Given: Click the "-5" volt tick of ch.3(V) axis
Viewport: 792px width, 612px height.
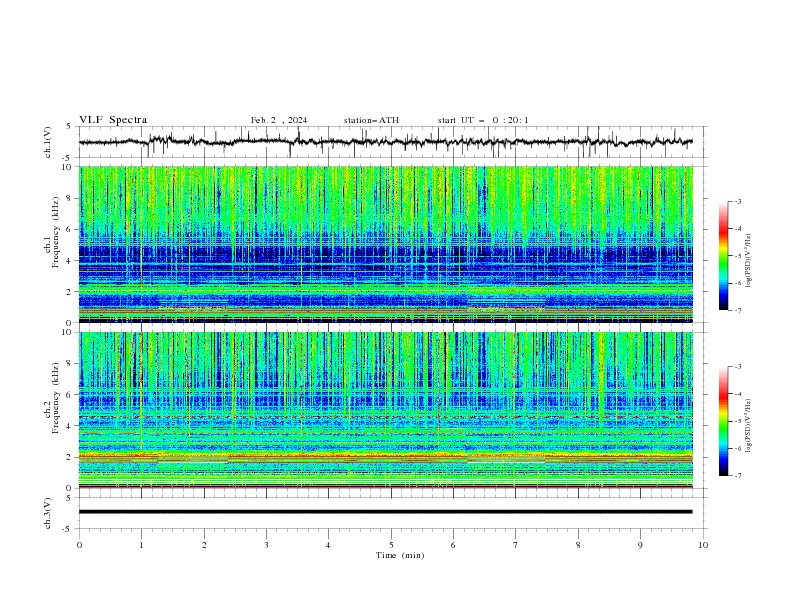Looking at the screenshot, I should point(68,529).
